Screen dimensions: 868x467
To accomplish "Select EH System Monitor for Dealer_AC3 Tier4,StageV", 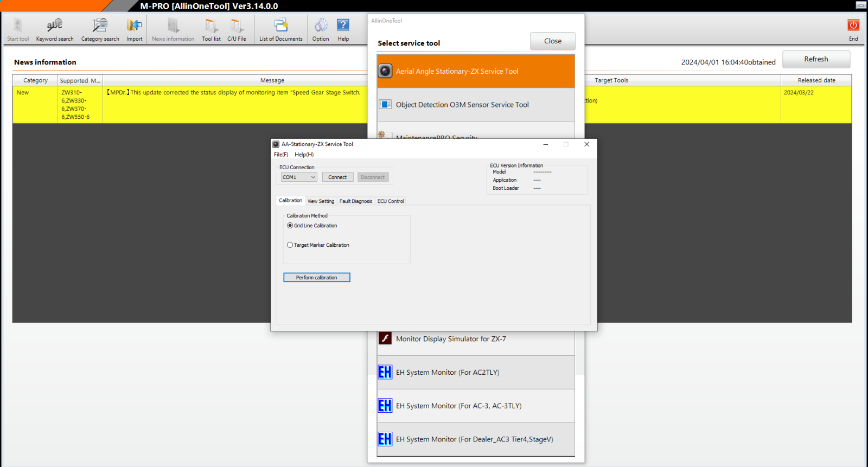I will click(x=476, y=439).
